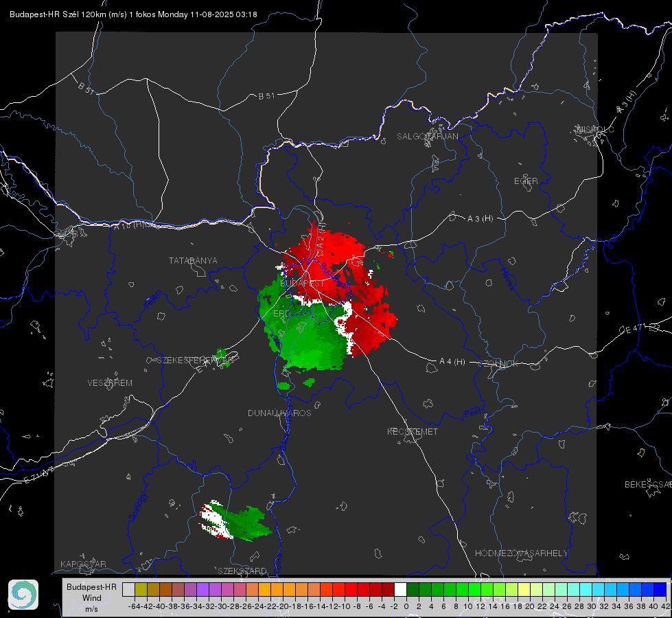The image size is (672, 618).
Task: Click the ÉRD town label
Action: pos(281,314)
